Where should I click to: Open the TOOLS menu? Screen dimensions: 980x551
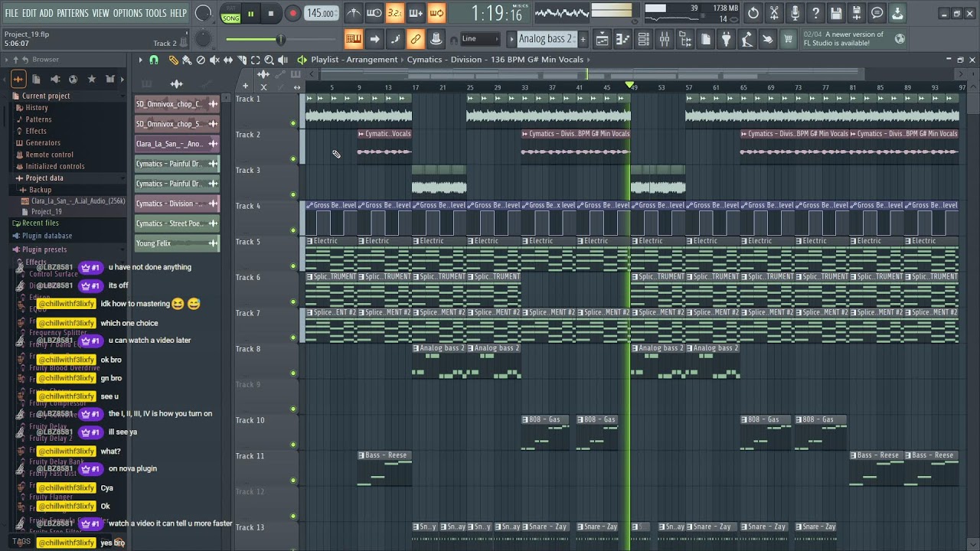[x=156, y=13]
